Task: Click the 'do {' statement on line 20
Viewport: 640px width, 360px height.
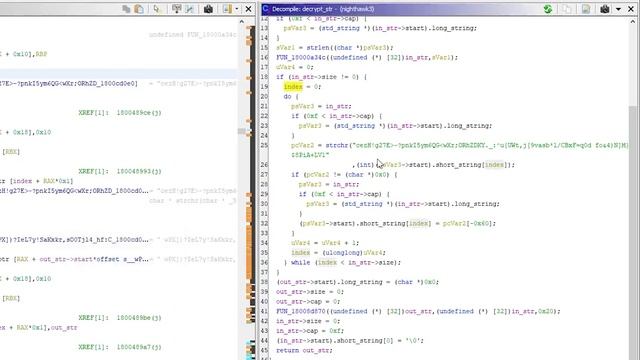Action: click(x=291, y=96)
